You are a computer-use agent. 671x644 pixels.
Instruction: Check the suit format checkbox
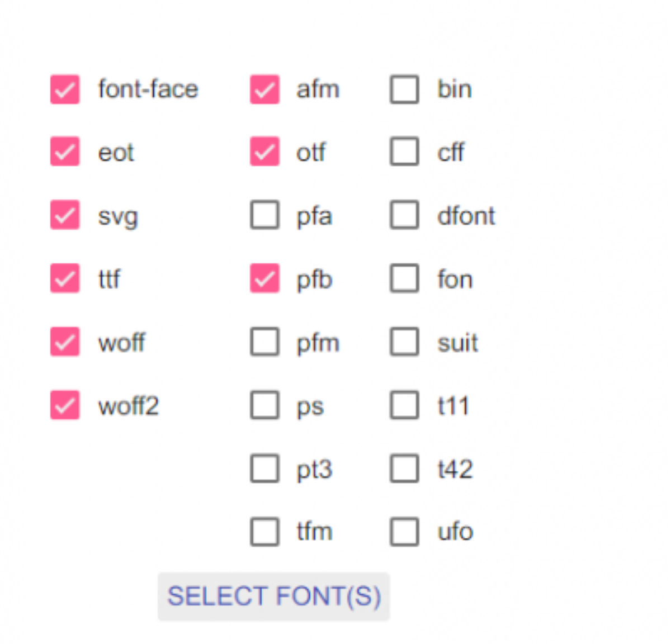point(404,342)
